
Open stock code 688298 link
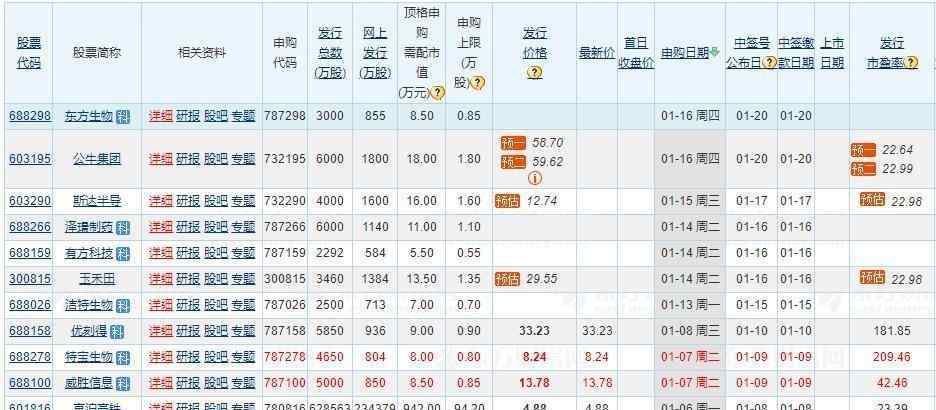(x=29, y=116)
